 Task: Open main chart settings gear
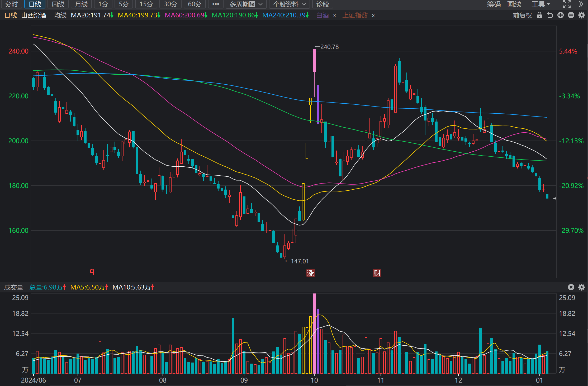click(582, 15)
